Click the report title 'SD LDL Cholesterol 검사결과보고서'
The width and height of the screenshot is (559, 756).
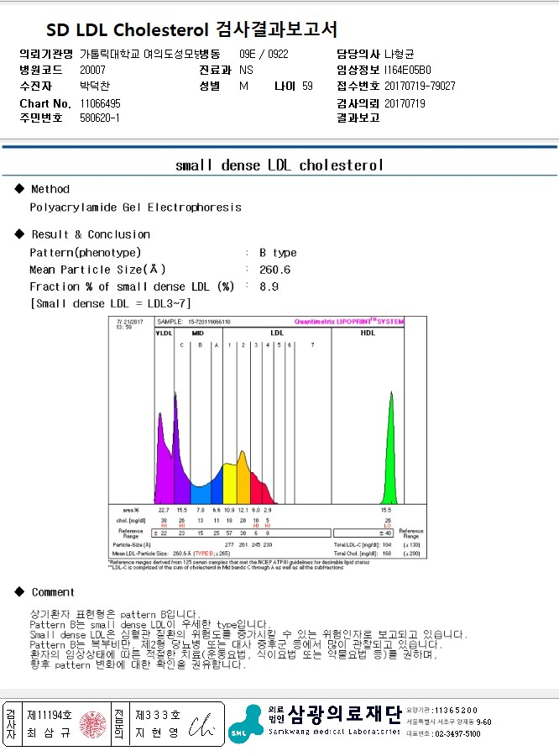pyautogui.click(x=191, y=29)
